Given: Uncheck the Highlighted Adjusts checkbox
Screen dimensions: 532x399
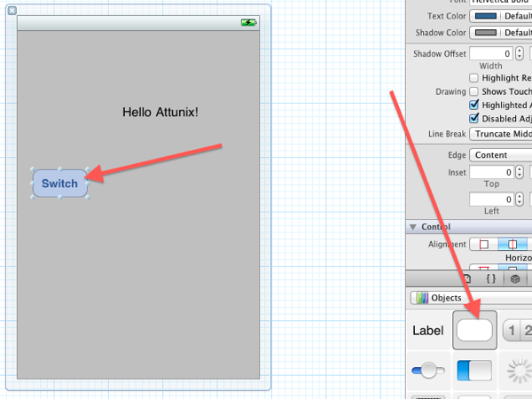Looking at the screenshot, I should [474, 105].
